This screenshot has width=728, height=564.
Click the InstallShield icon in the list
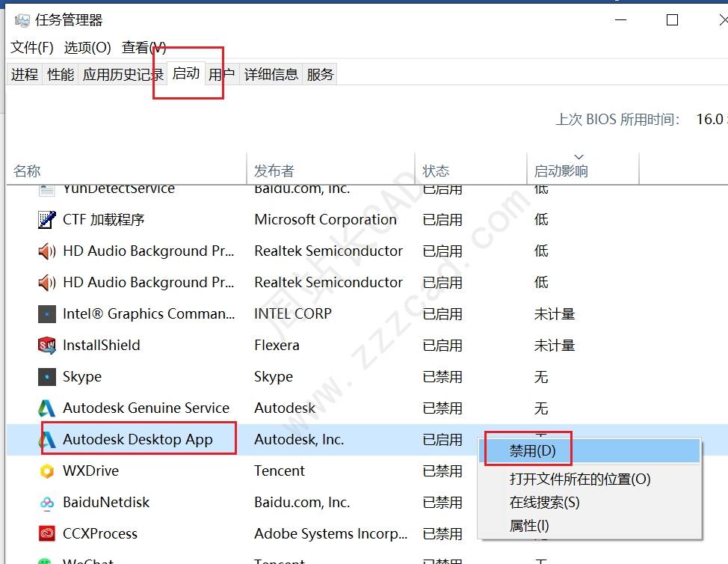[x=46, y=346]
